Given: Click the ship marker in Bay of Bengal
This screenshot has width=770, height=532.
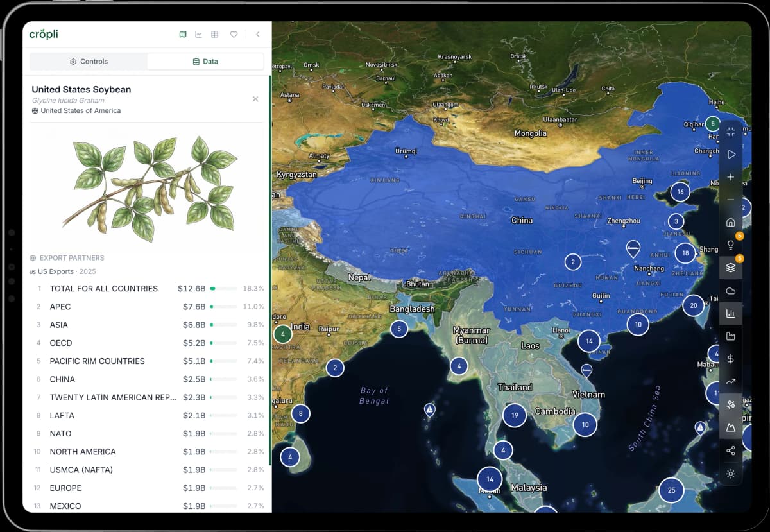Looking at the screenshot, I should [x=430, y=409].
